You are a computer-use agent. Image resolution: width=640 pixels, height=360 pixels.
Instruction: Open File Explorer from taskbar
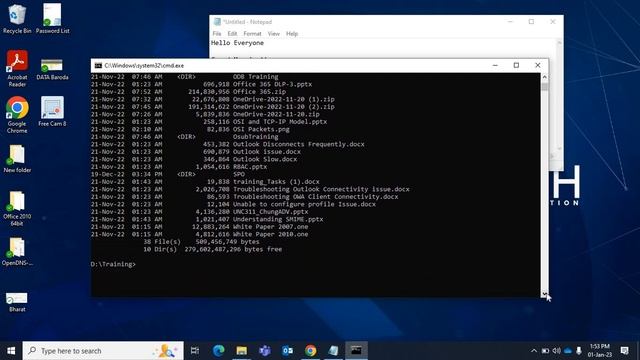pos(241,351)
